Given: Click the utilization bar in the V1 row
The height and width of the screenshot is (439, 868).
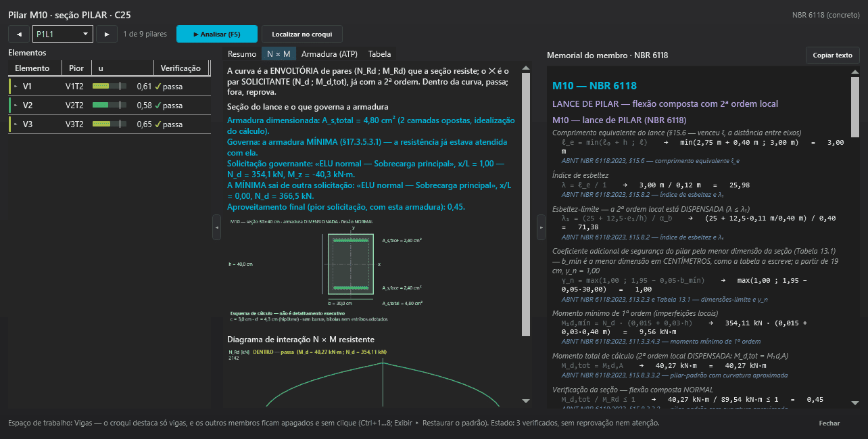Looking at the screenshot, I should coord(109,87).
